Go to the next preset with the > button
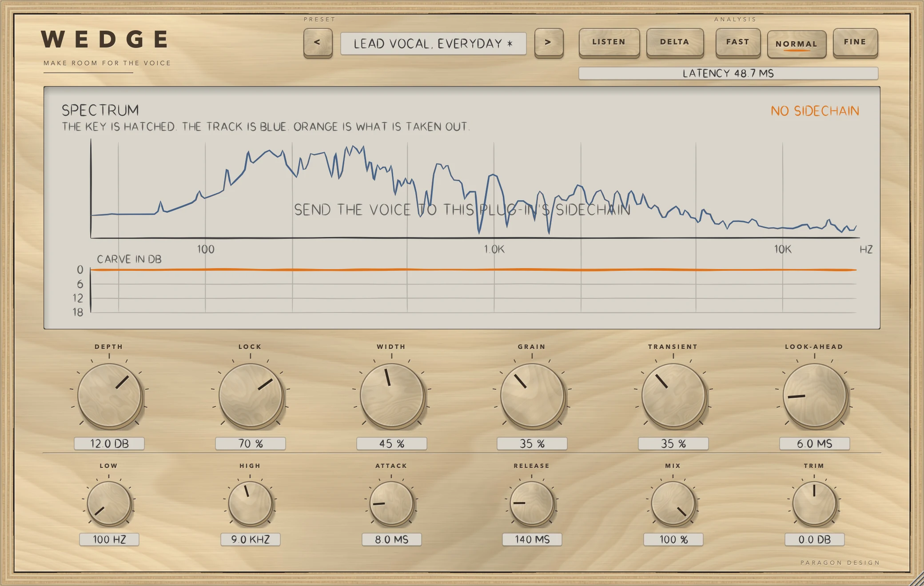This screenshot has width=924, height=586. pyautogui.click(x=549, y=43)
